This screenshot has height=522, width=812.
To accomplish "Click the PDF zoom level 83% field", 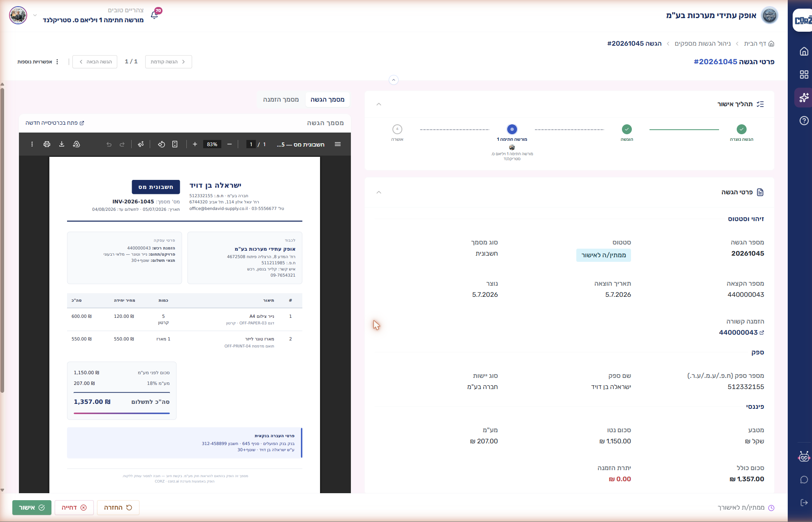I will click(212, 144).
